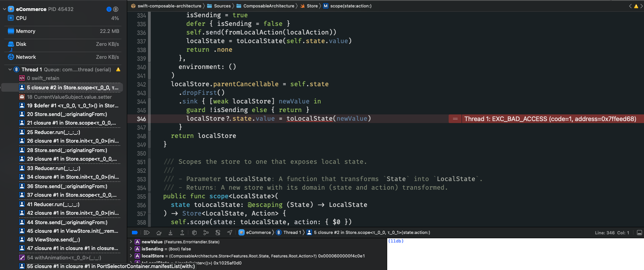
Task: Click the red error icon on line 346
Action: (x=455, y=119)
